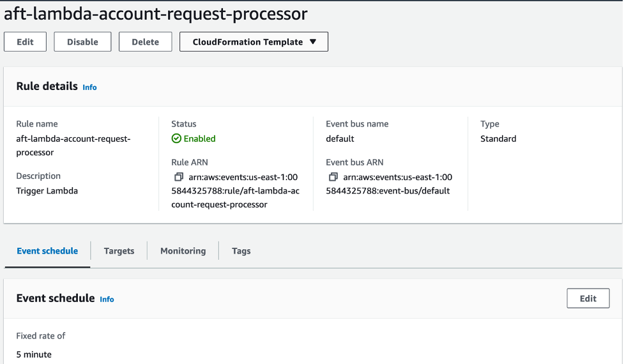Image resolution: width=624 pixels, height=364 pixels.
Task: Open the Tags tab
Action: coord(241,251)
